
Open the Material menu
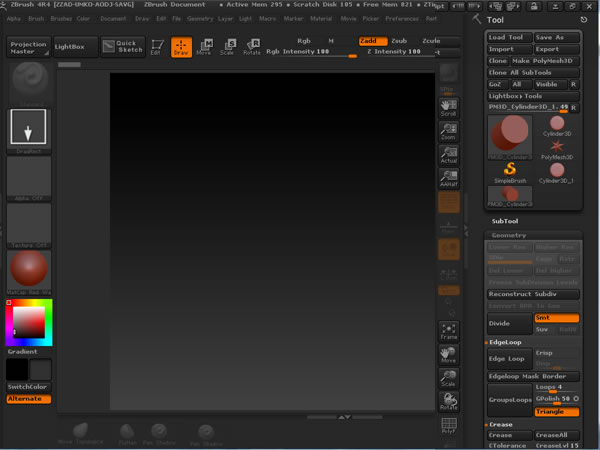(321, 18)
